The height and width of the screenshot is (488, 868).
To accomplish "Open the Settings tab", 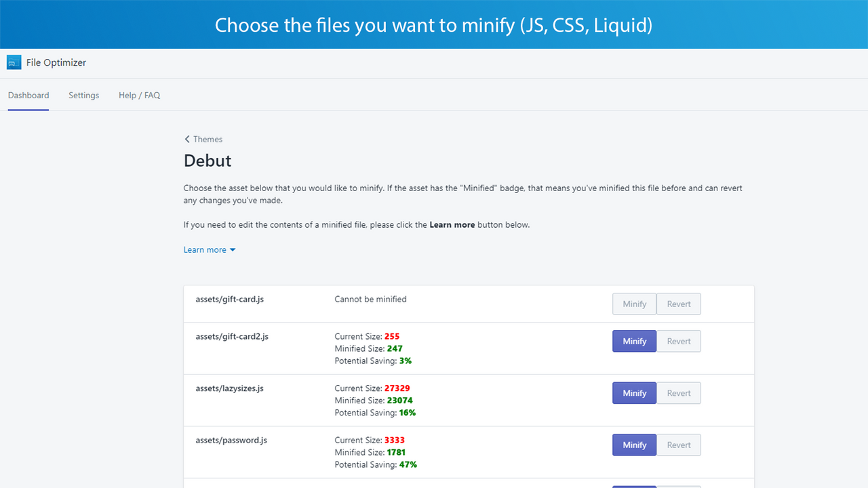I will tap(83, 95).
